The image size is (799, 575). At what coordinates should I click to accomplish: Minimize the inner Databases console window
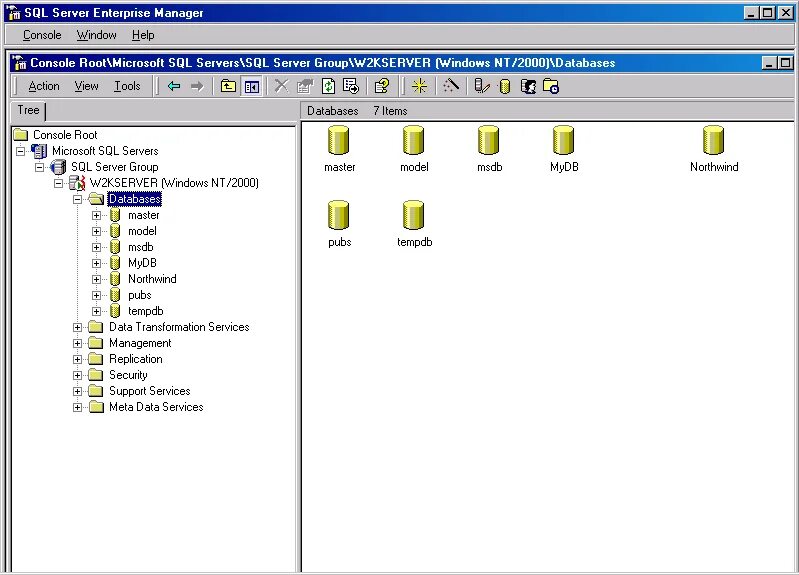[x=769, y=63]
